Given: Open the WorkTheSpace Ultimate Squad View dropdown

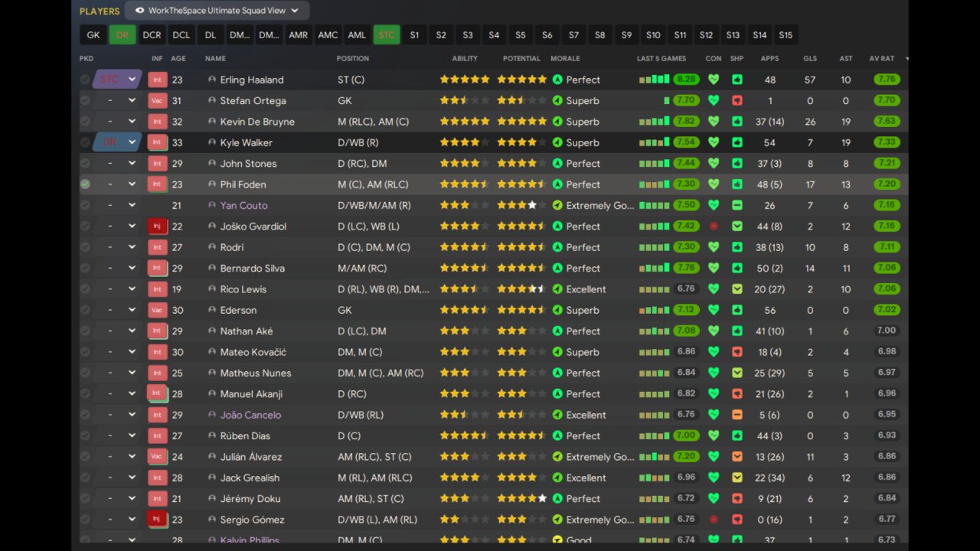Looking at the screenshot, I should coord(217,11).
